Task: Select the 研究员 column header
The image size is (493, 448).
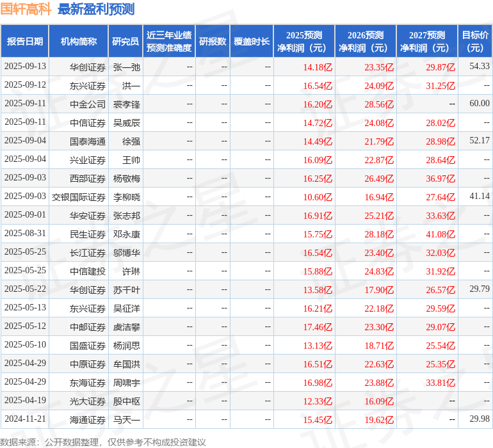Action: (x=125, y=41)
